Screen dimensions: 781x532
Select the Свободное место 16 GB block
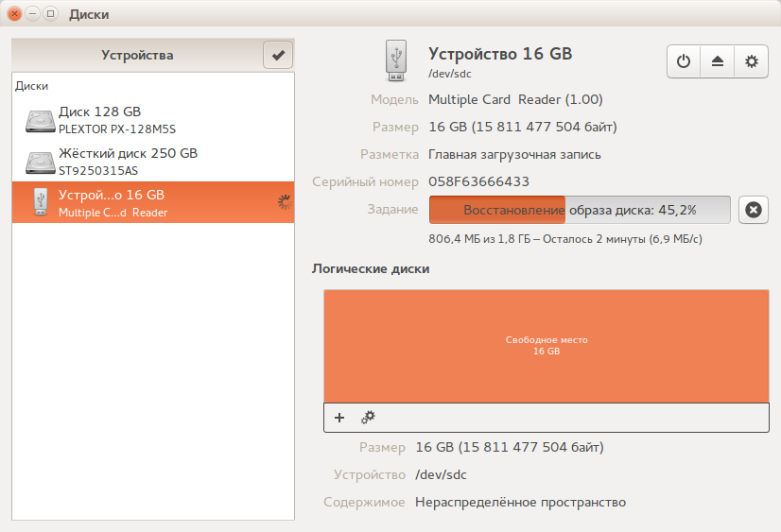tap(547, 346)
